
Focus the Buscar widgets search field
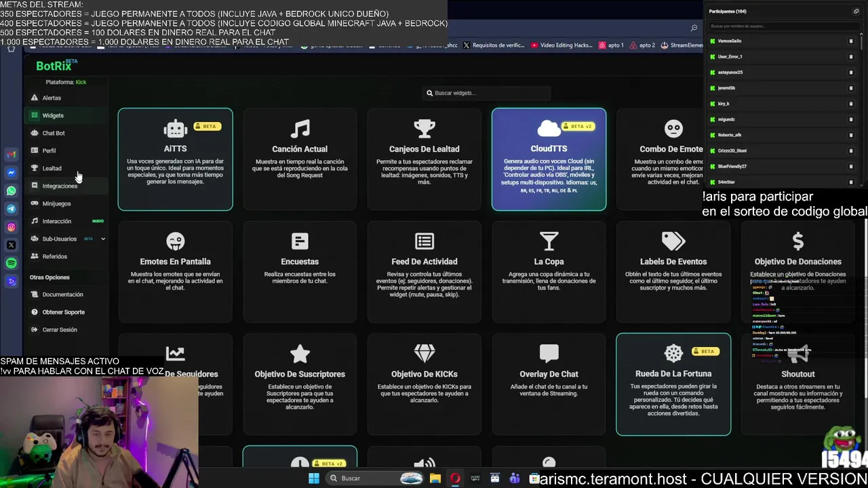pos(486,93)
